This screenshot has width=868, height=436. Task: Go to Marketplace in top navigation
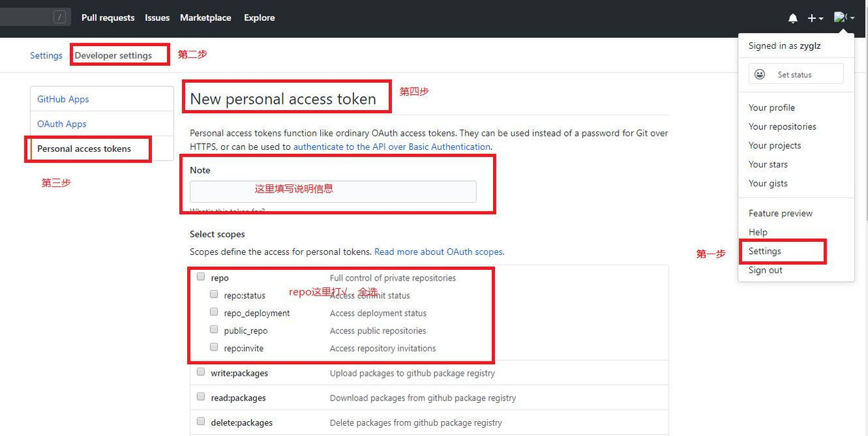(x=205, y=18)
